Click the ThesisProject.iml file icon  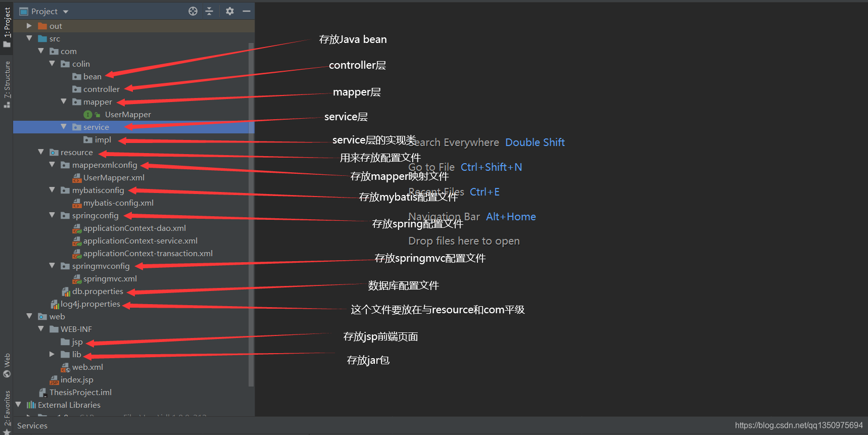[x=43, y=393]
